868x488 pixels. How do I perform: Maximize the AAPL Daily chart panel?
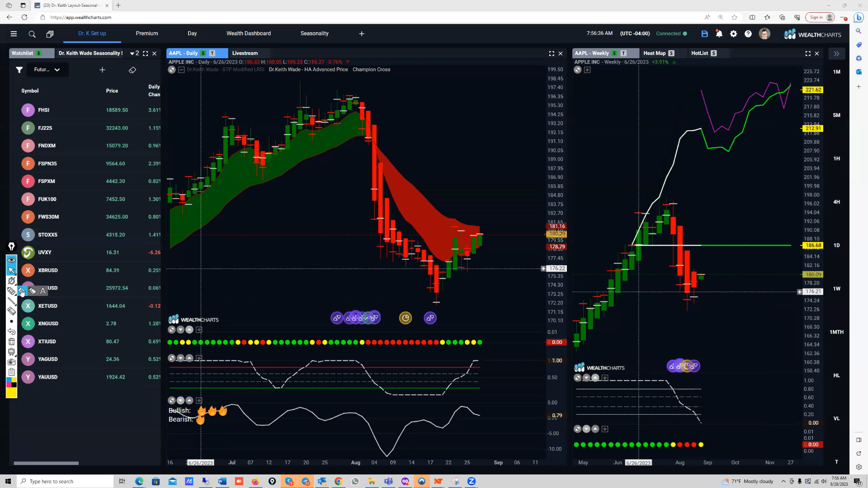pos(552,53)
